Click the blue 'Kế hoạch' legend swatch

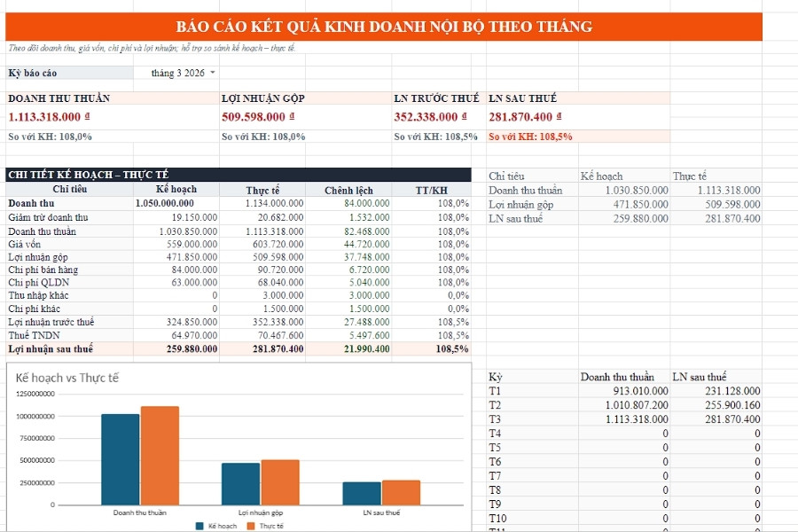[199, 526]
